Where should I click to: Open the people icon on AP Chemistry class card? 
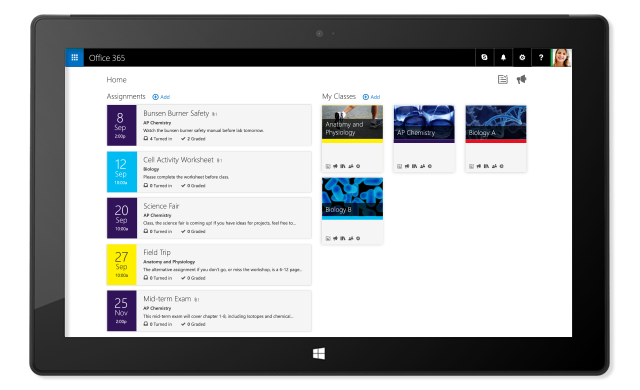point(422,166)
